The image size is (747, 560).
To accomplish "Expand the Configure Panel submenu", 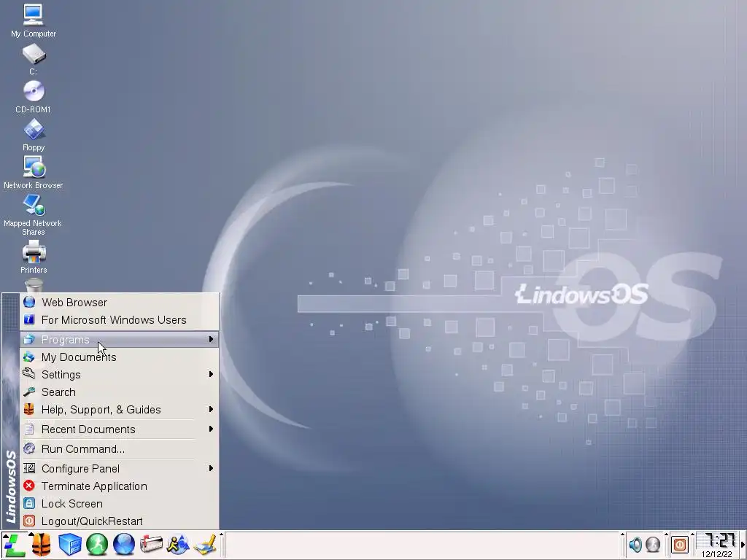I will (x=120, y=469).
